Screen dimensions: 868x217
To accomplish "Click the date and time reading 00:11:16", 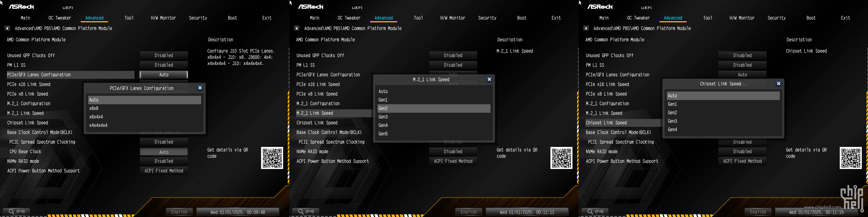I will (817, 212).
